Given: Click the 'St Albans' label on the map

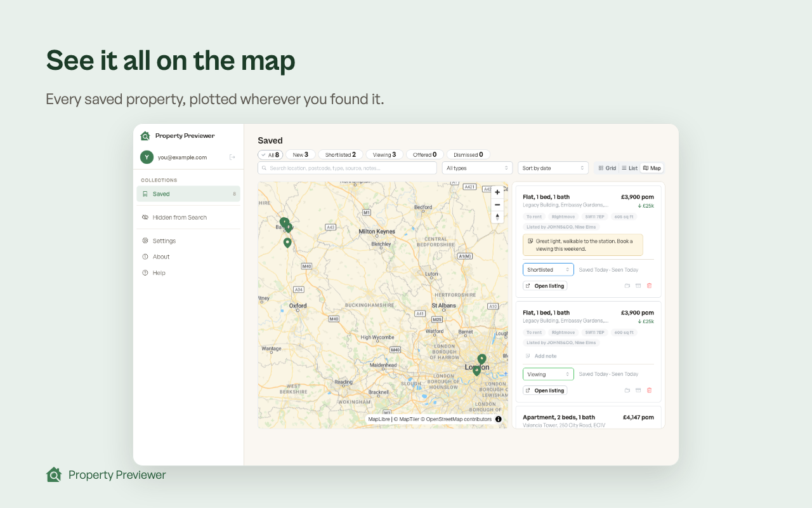Looking at the screenshot, I should (x=443, y=306).
